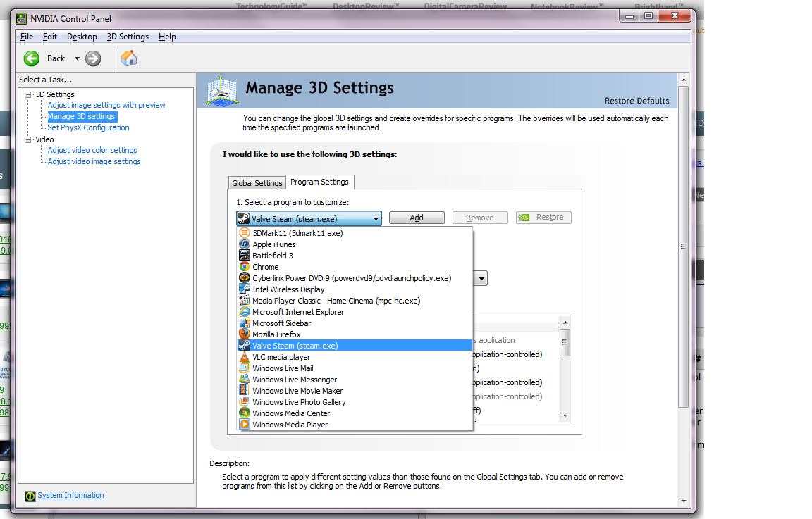Viewport: 812px width, 519px height.
Task: Click the Cyberlink Power DVD 9 icon
Action: click(x=245, y=278)
